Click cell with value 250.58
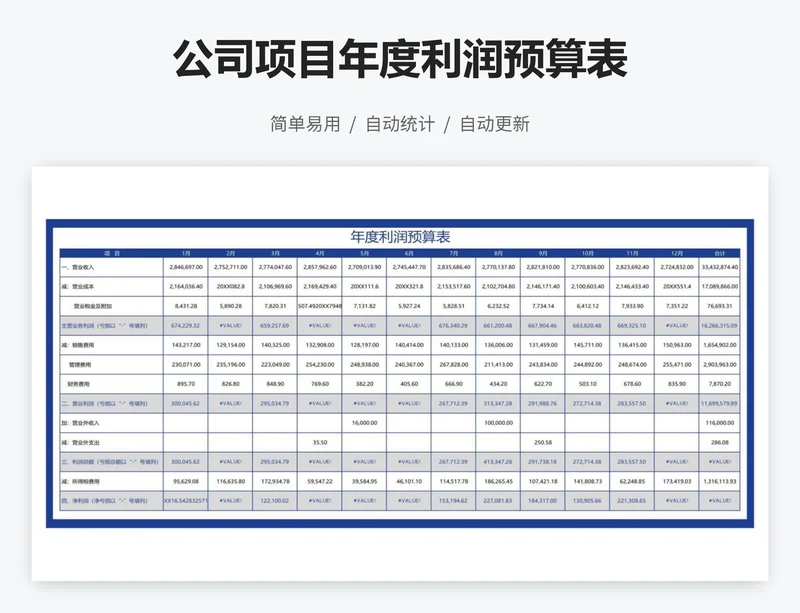 coord(543,443)
